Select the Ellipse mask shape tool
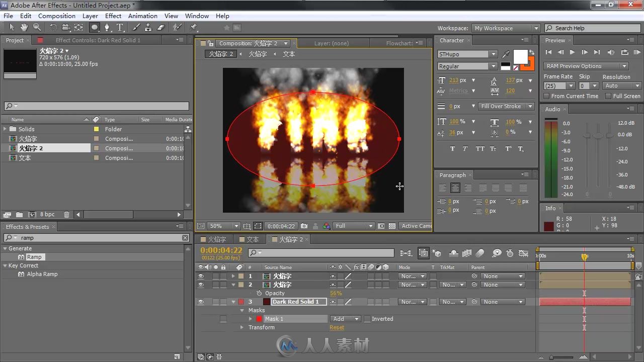 click(x=95, y=28)
